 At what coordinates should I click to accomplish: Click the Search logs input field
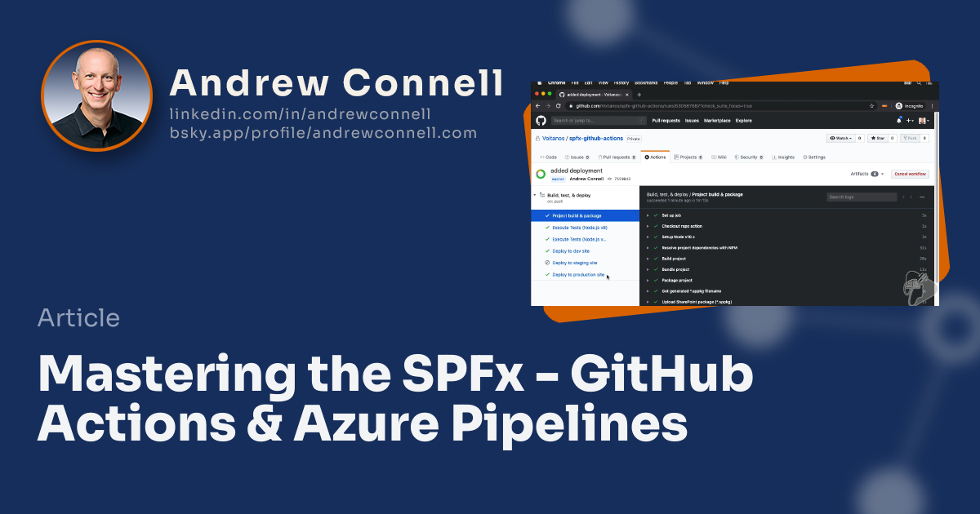point(861,197)
